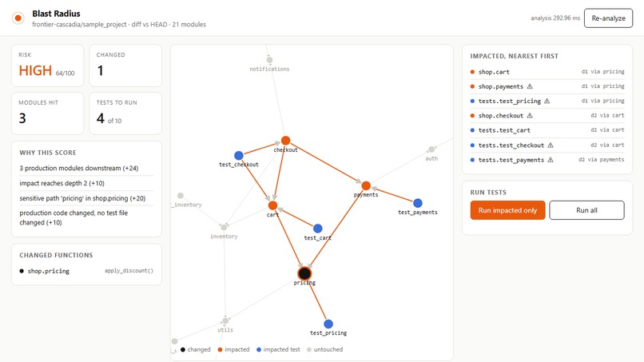Select the orange checkout node
Screen dimensions: 644x362
pyautogui.click(x=285, y=141)
